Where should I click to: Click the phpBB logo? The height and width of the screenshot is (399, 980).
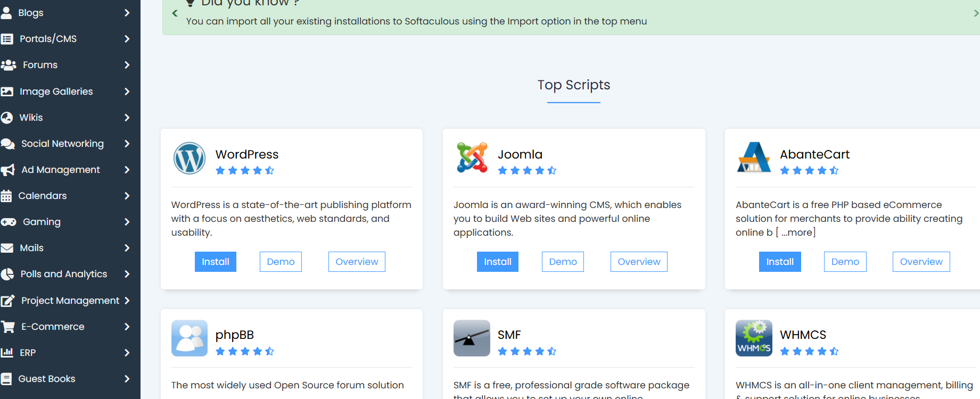[x=190, y=338]
